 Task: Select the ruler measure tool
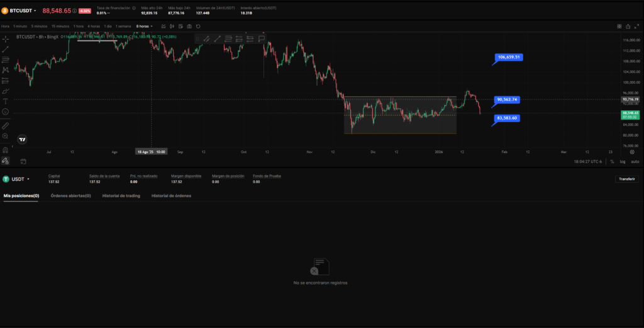(x=6, y=125)
